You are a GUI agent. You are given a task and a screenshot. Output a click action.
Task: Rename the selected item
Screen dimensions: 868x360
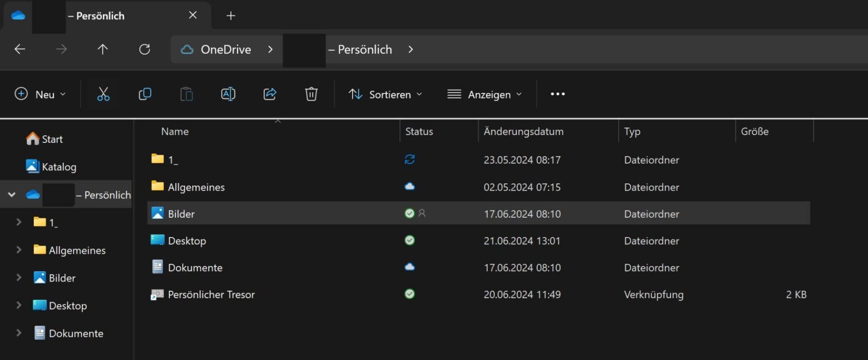point(228,94)
